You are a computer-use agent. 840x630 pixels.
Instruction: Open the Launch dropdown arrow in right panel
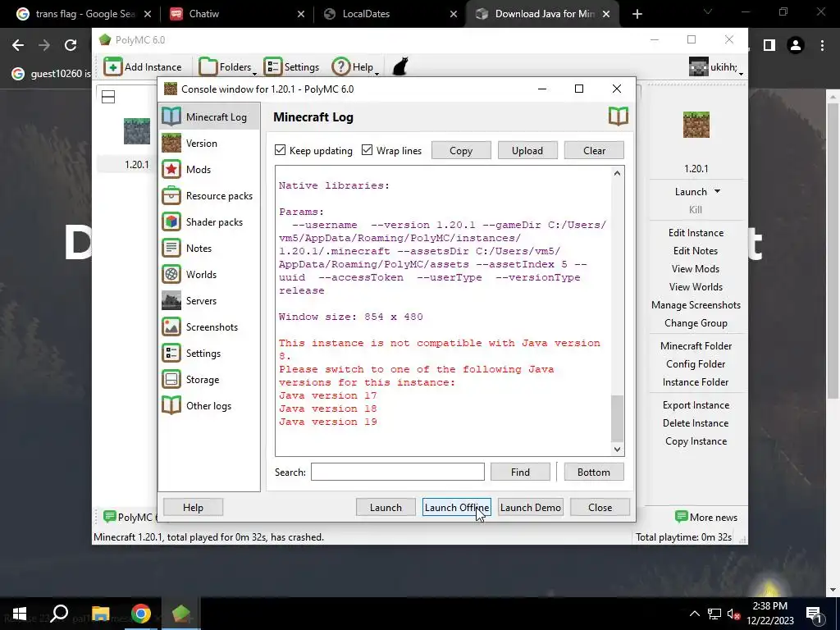pos(717,191)
